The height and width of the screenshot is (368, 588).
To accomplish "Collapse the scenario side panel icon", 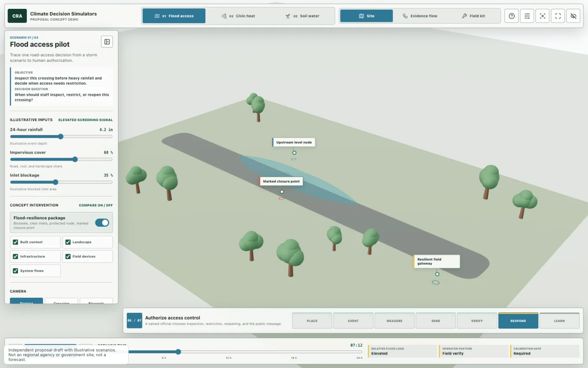I will (x=107, y=42).
